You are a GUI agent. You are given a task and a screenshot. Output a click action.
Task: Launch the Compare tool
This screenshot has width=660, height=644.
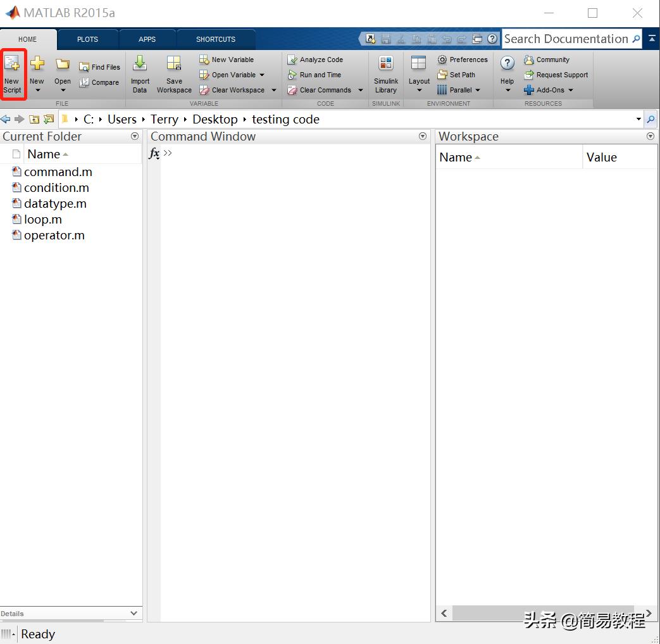pos(100,82)
